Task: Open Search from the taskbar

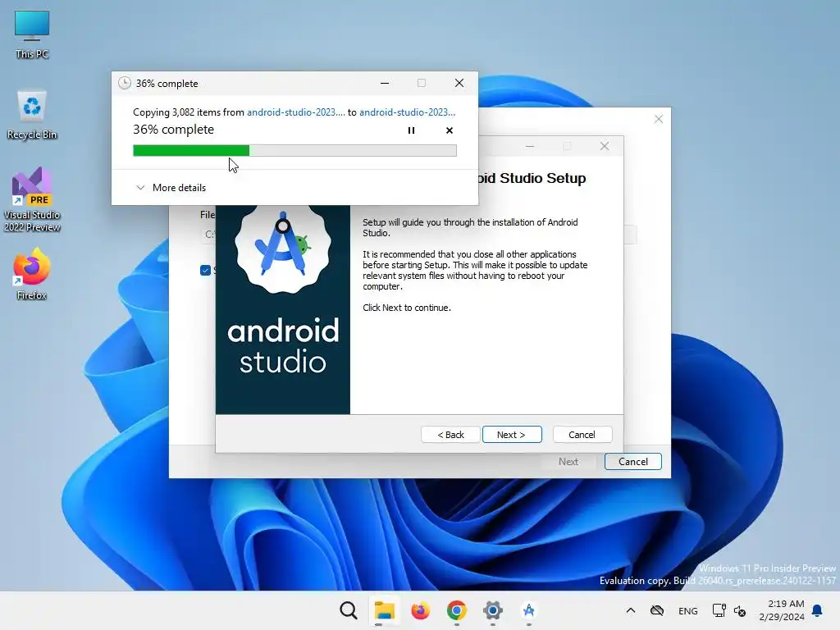Action: (348, 610)
